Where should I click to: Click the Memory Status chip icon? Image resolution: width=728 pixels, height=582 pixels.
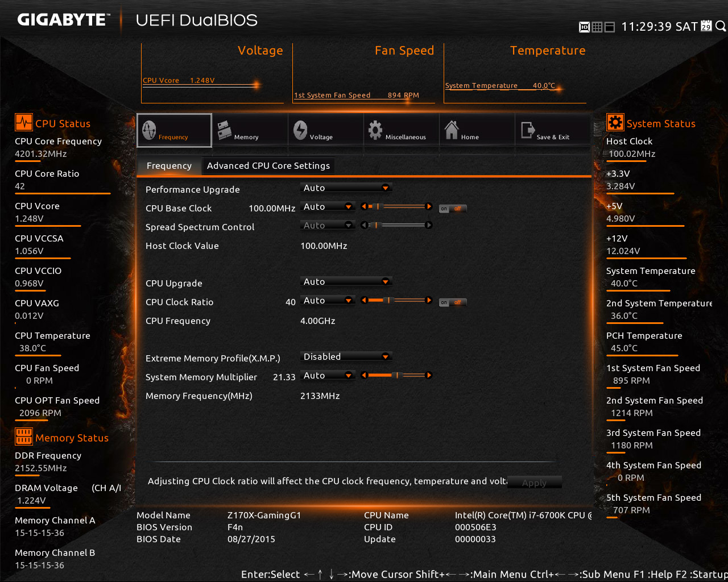pos(24,436)
